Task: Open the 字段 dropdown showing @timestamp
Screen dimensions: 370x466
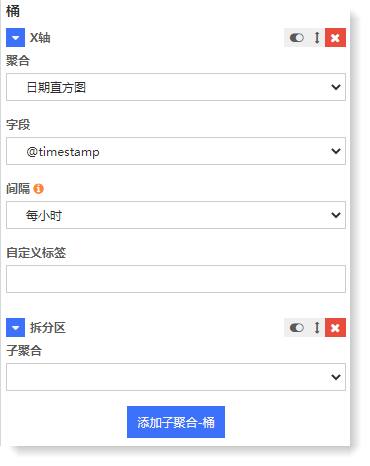Action: [176, 151]
